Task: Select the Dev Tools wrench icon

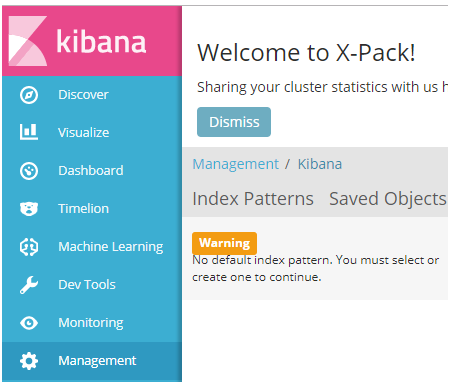Action: [x=29, y=285]
